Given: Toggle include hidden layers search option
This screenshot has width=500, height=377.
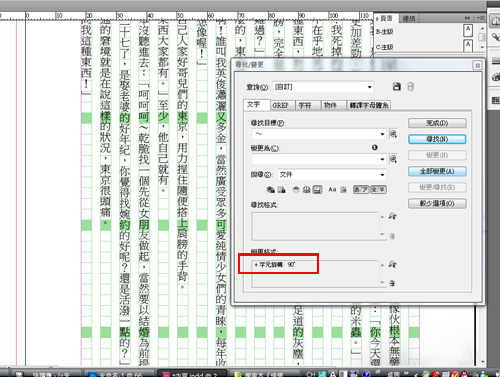Looking at the screenshot, I should (296, 190).
